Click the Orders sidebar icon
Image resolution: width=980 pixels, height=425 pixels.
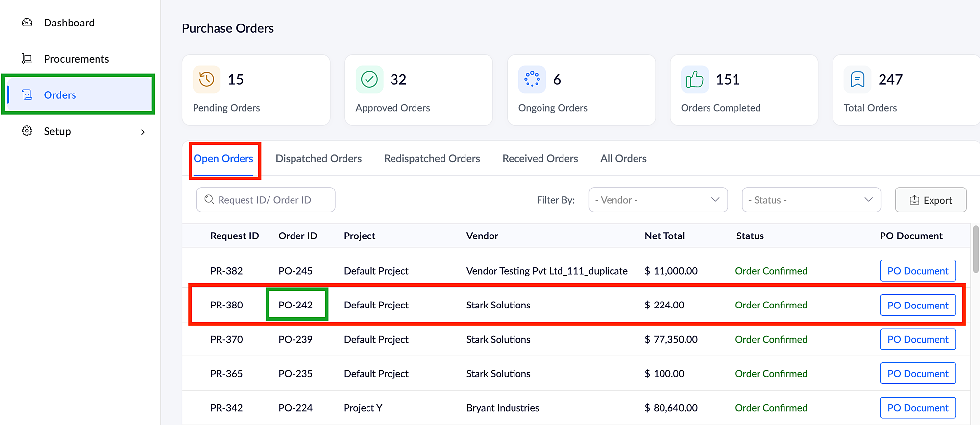(x=27, y=95)
